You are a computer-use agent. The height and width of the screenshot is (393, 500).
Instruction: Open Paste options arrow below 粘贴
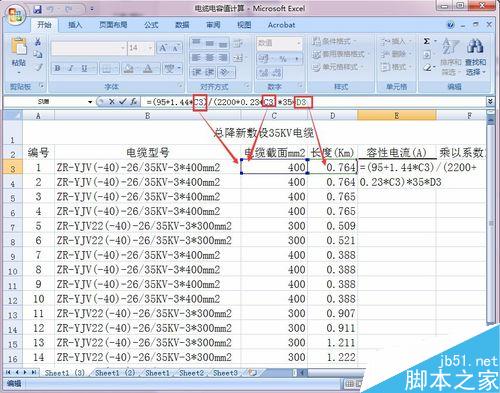tap(19, 72)
